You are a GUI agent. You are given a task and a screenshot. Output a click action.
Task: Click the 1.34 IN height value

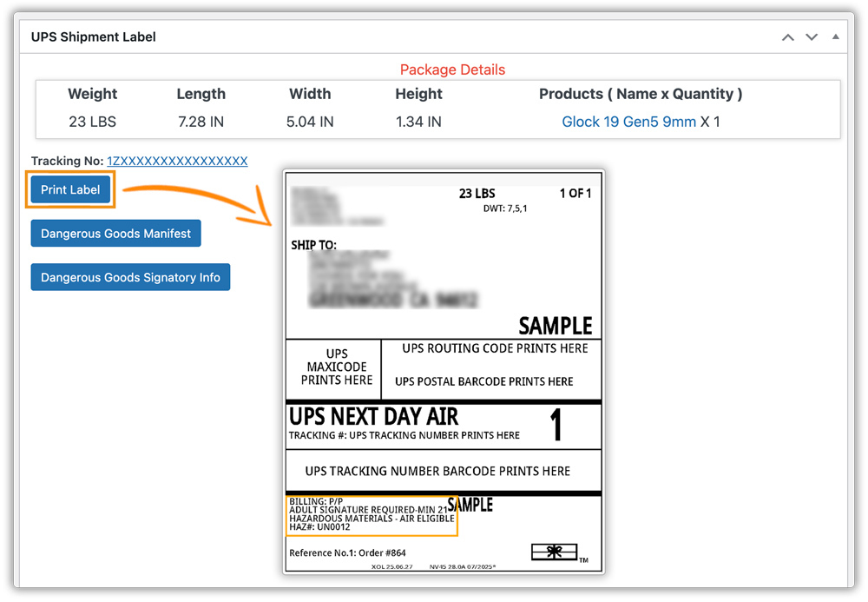[418, 122]
